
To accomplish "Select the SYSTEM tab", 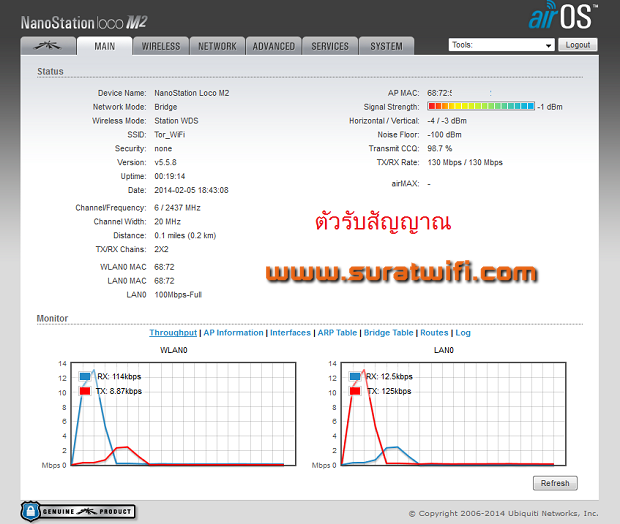I will click(386, 46).
